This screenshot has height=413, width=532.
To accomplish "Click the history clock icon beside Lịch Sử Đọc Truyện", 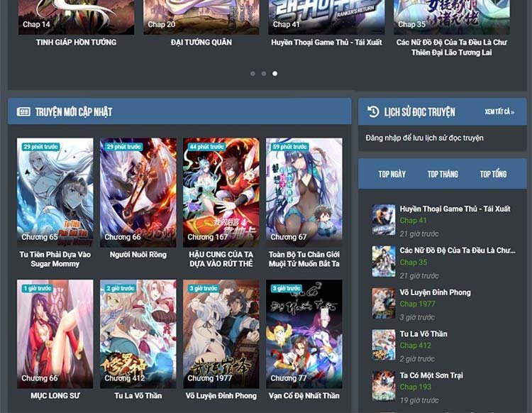I will [373, 111].
